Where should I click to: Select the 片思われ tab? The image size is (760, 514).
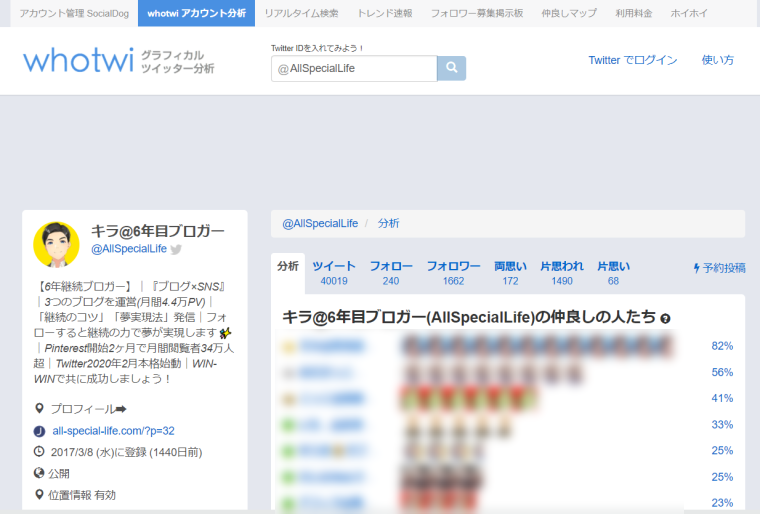pos(561,273)
